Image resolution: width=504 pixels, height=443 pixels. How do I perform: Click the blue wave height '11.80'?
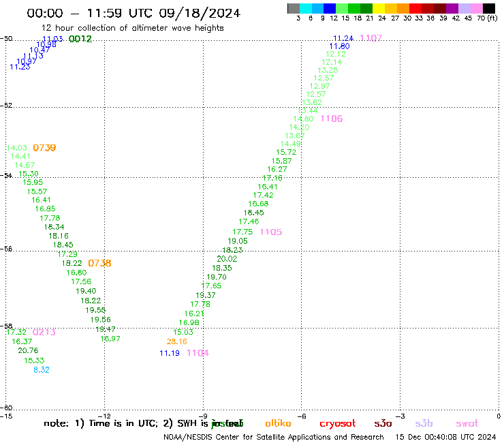(339, 46)
